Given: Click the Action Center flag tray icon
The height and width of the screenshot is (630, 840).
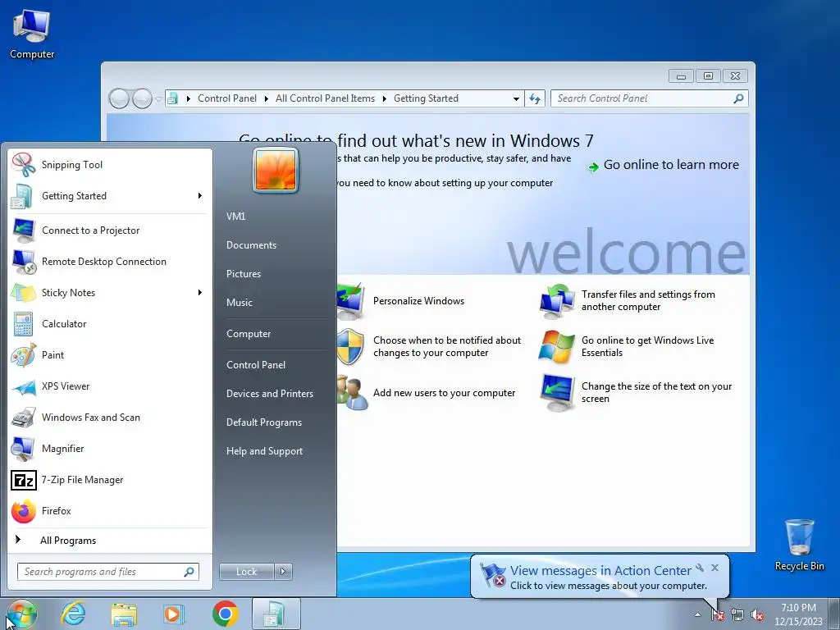Looking at the screenshot, I should 717,615.
